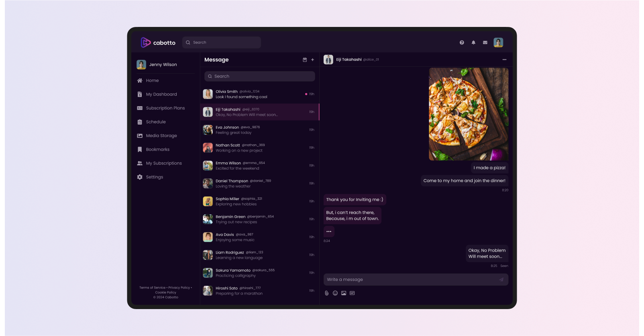Image resolution: width=644 pixels, height=336 pixels.
Task: Open Subscription Plans sidebar item
Action: coord(165,108)
